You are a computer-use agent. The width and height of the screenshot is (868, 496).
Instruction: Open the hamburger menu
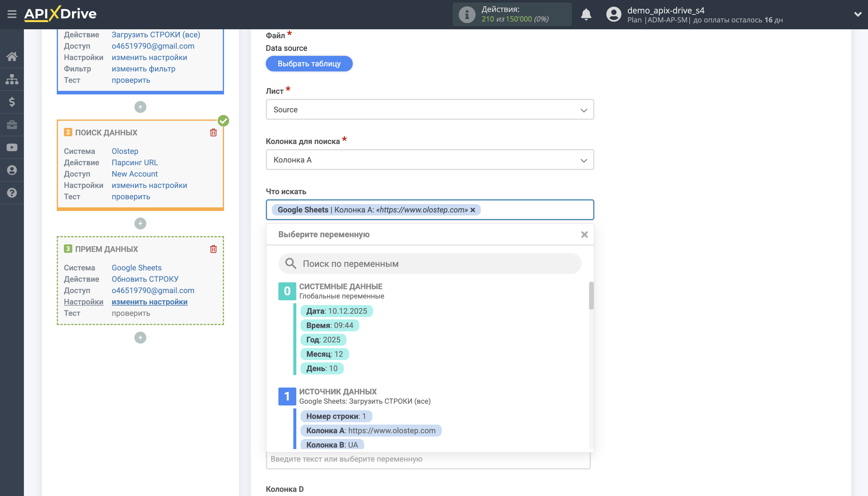(11, 14)
